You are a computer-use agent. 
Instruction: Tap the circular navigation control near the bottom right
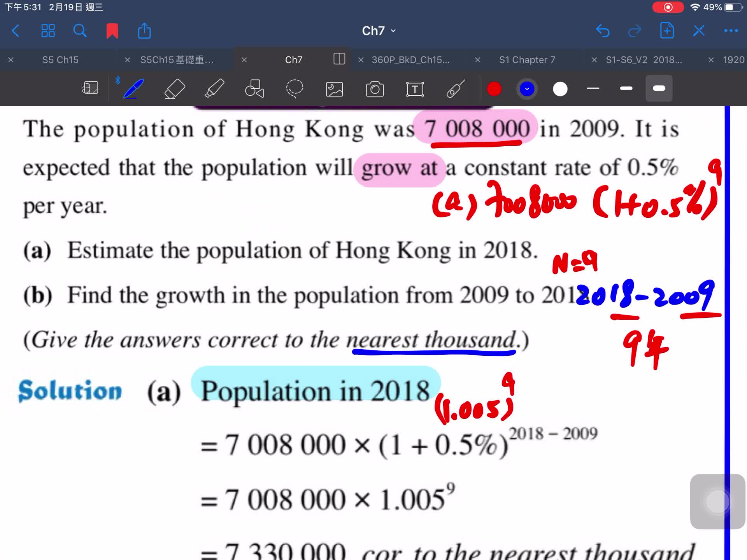click(x=718, y=502)
